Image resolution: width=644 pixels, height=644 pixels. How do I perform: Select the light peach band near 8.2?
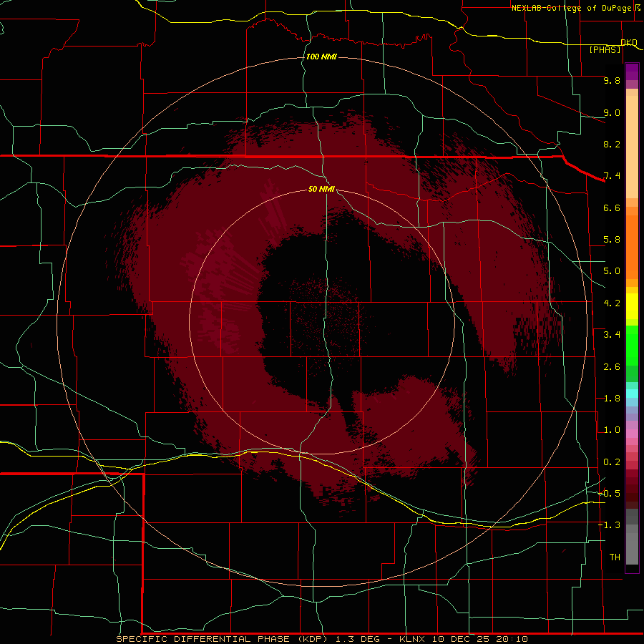pyautogui.click(x=632, y=147)
